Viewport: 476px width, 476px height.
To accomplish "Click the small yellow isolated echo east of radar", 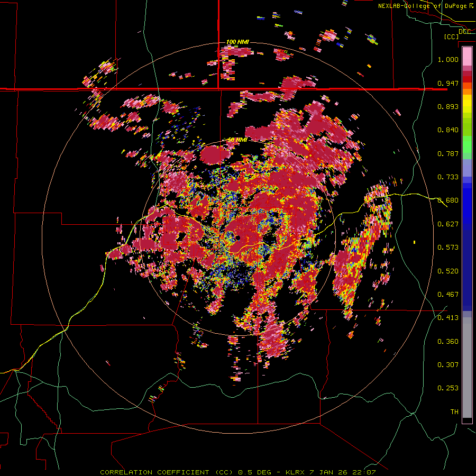I will point(414,242).
